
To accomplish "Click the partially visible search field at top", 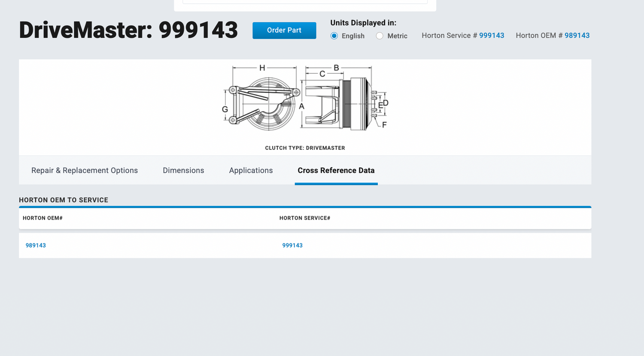I will 305,2.
